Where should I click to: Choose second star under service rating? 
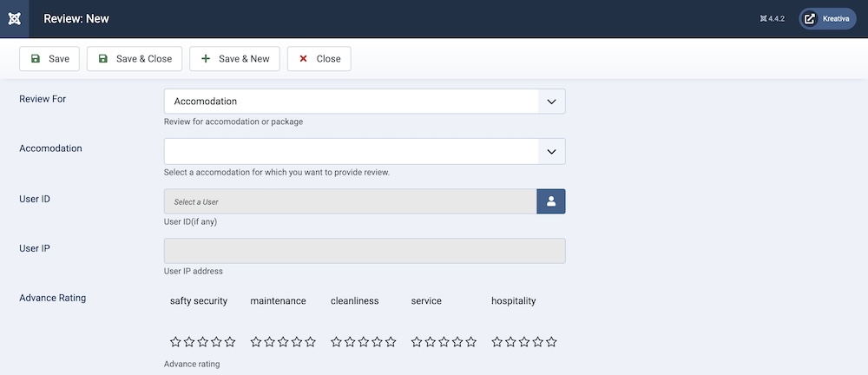click(431, 342)
